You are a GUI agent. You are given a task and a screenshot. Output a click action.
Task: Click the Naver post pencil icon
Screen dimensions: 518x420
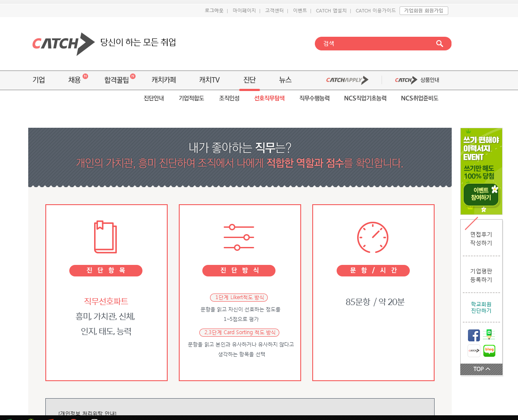(489, 335)
